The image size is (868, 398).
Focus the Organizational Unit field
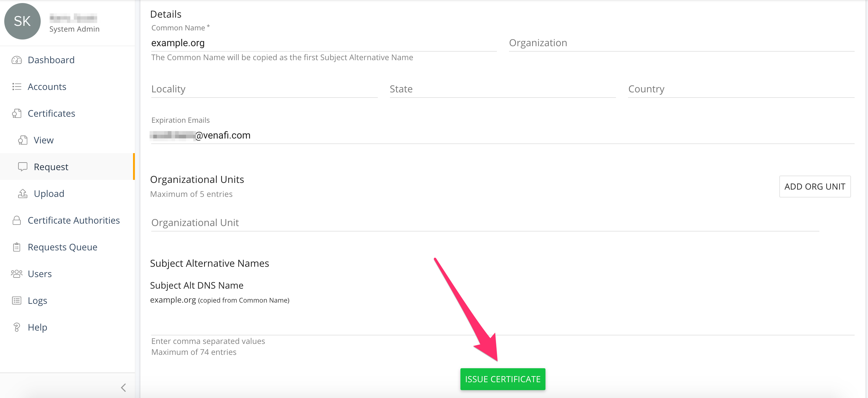click(x=485, y=223)
